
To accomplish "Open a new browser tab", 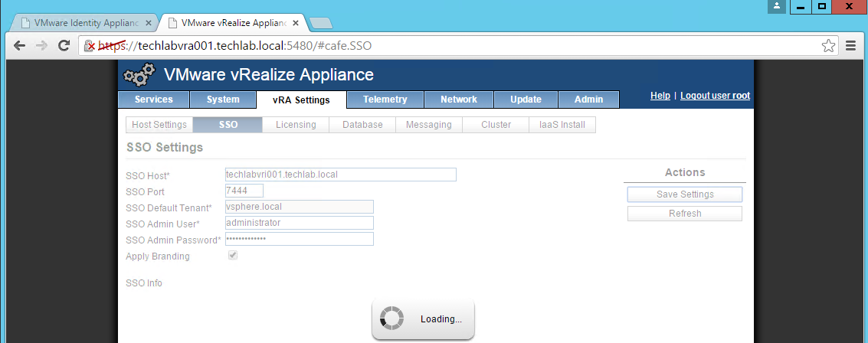I will pyautogui.click(x=320, y=23).
